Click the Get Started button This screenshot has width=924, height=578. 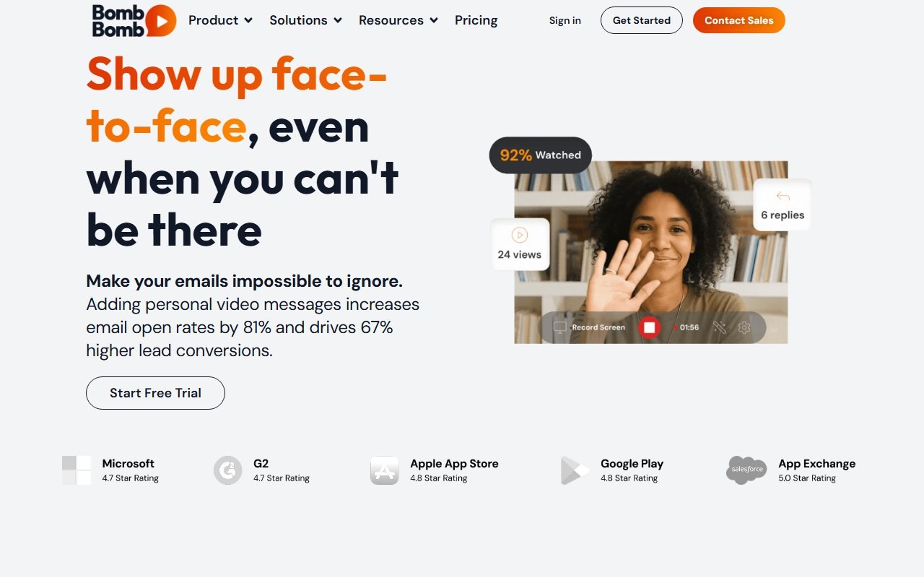tap(642, 20)
